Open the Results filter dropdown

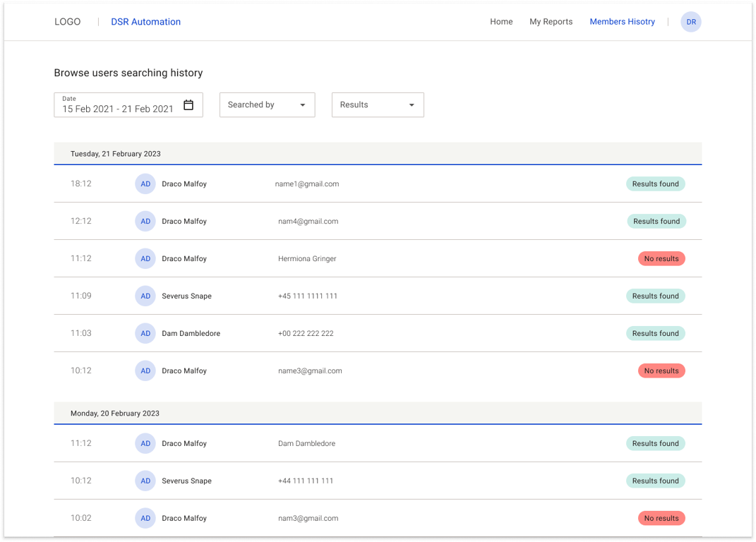[378, 104]
